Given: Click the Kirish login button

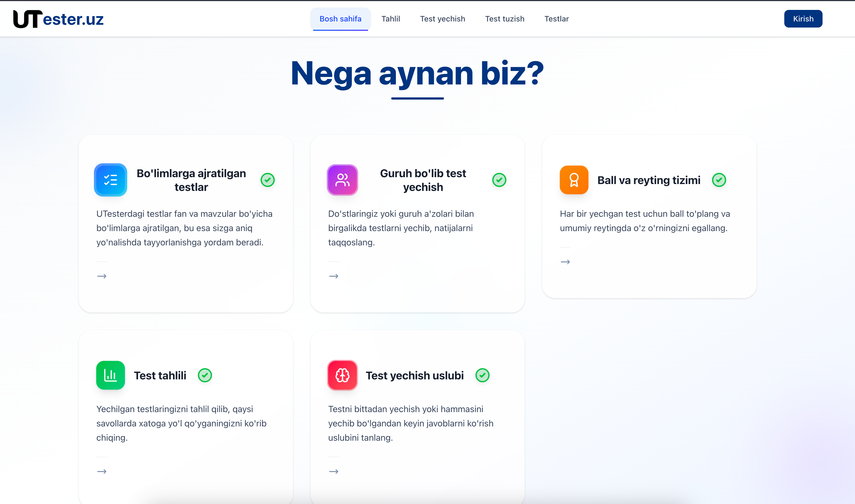Looking at the screenshot, I should click(x=803, y=19).
